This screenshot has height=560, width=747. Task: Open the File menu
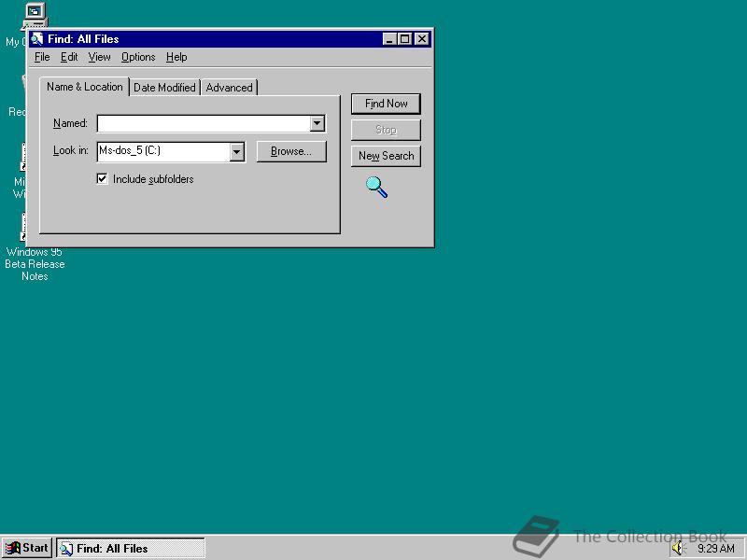point(42,57)
